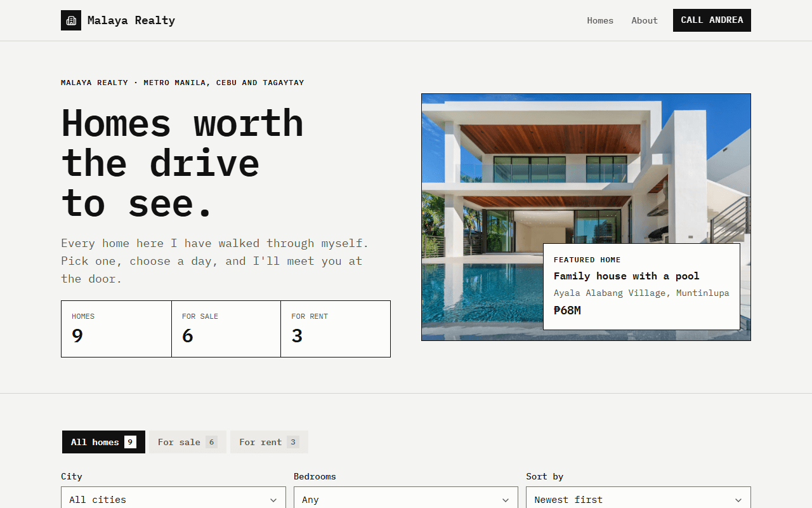
Task: Open the Family house with a pool title
Action: [x=626, y=276]
